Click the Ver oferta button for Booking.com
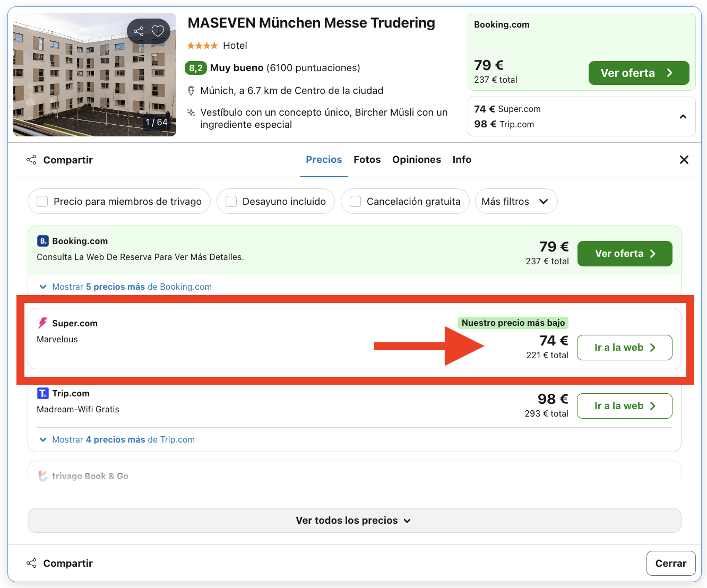The height and width of the screenshot is (588, 707). [625, 254]
